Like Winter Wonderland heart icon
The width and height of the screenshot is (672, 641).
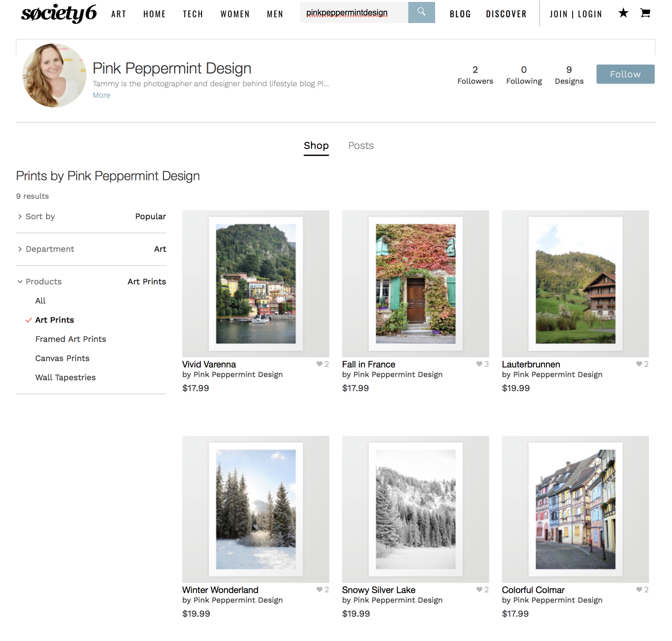pos(319,589)
